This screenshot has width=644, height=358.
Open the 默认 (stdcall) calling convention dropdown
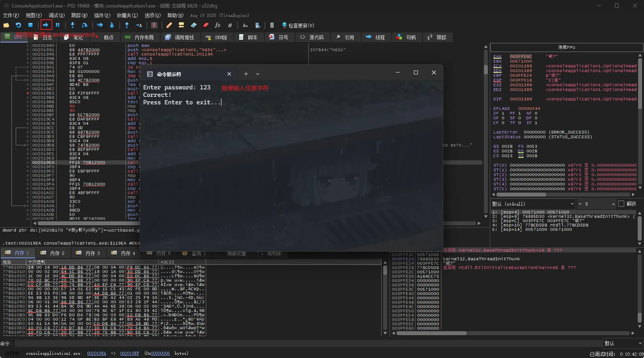point(533,204)
